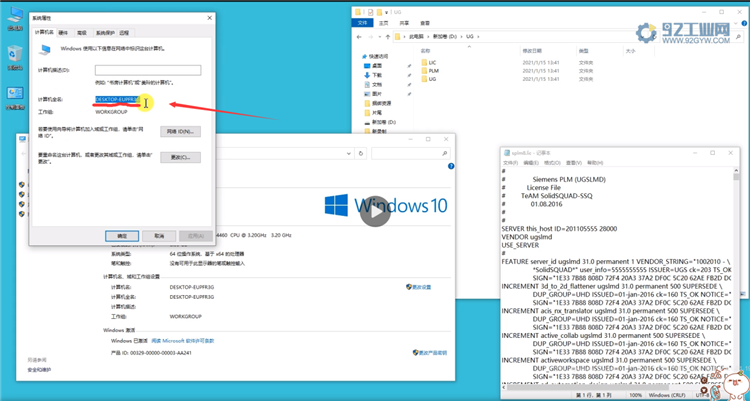Click the New folder icon in explorer's quick access toolbar
The height and width of the screenshot is (401, 750).
(379, 12)
